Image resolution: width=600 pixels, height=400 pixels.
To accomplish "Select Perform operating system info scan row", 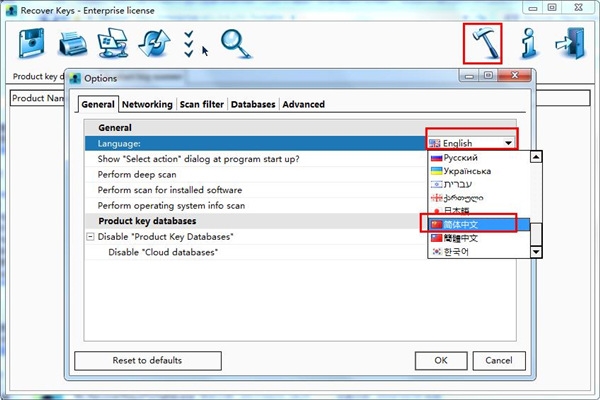I will (255, 206).
